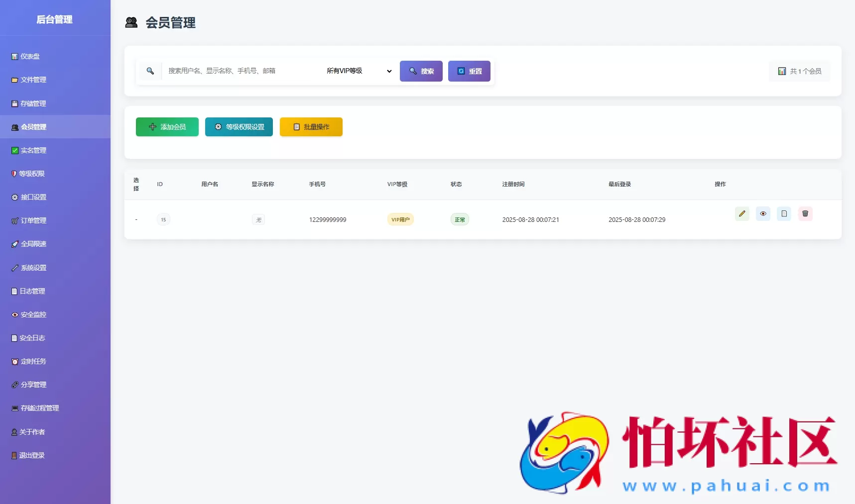Click the magnifying glass icon in the search bar

coord(150,71)
